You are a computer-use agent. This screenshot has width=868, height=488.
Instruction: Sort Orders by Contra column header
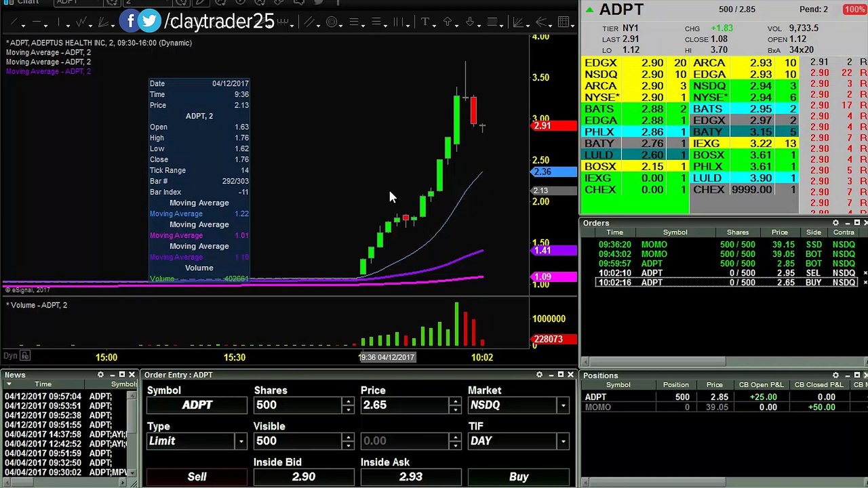click(844, 232)
